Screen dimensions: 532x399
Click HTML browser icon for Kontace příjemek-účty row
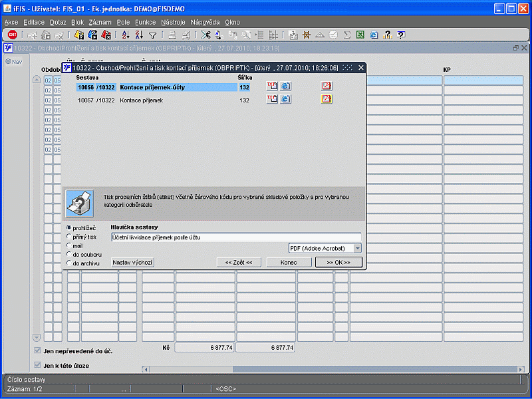[x=285, y=86]
